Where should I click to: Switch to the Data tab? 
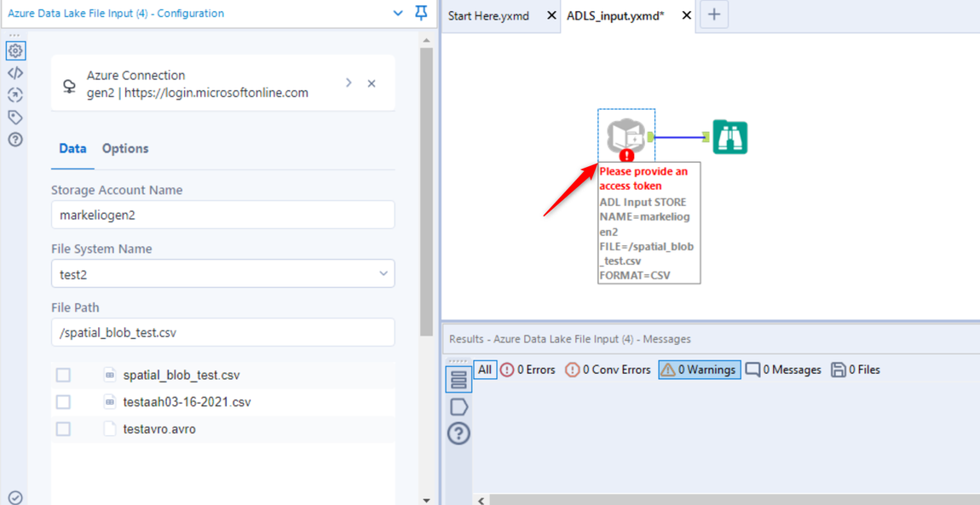point(72,148)
